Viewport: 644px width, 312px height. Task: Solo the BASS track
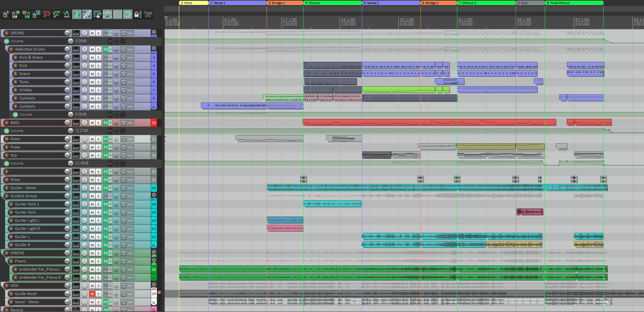coord(98,123)
